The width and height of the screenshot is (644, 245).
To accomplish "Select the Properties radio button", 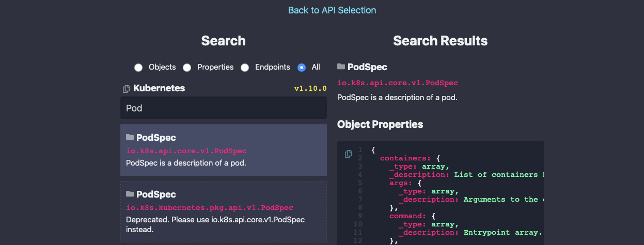I will pos(187,68).
